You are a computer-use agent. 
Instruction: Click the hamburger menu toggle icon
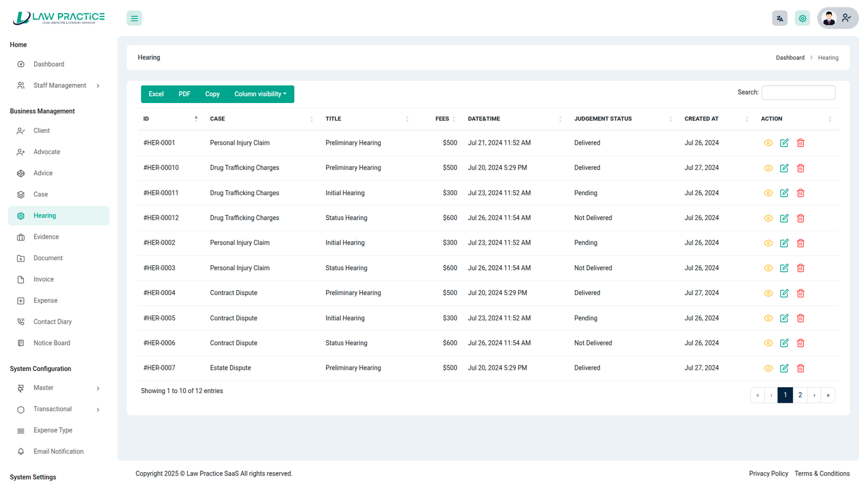click(134, 18)
